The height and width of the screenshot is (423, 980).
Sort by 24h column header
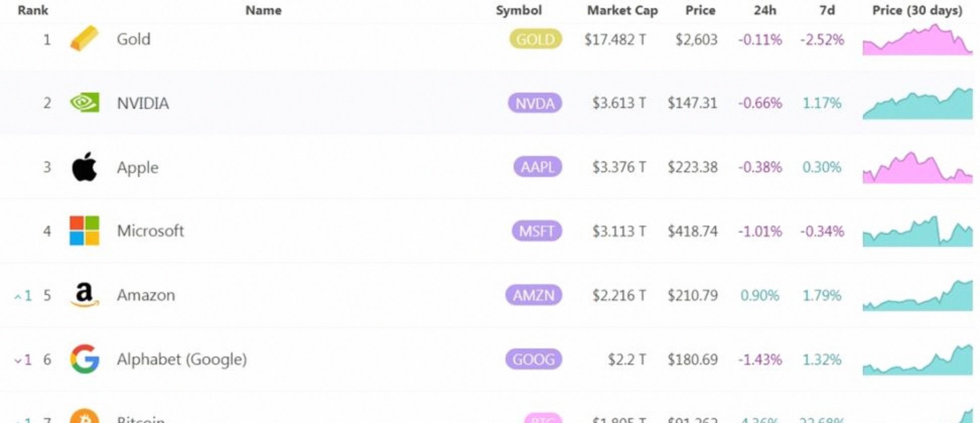point(765,10)
